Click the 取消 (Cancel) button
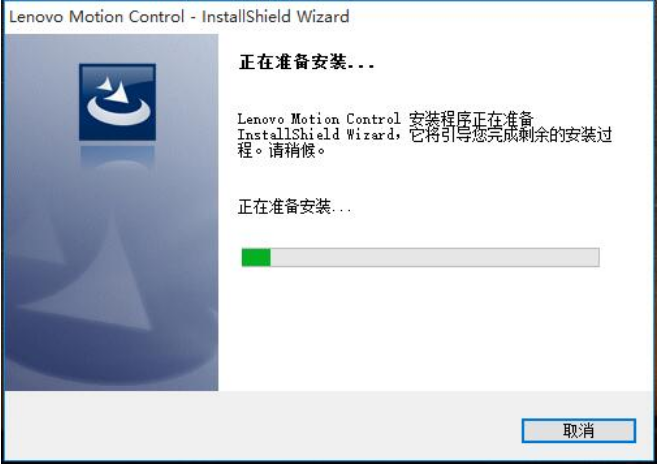Image resolution: width=657 pixels, height=464 pixels. [x=579, y=430]
